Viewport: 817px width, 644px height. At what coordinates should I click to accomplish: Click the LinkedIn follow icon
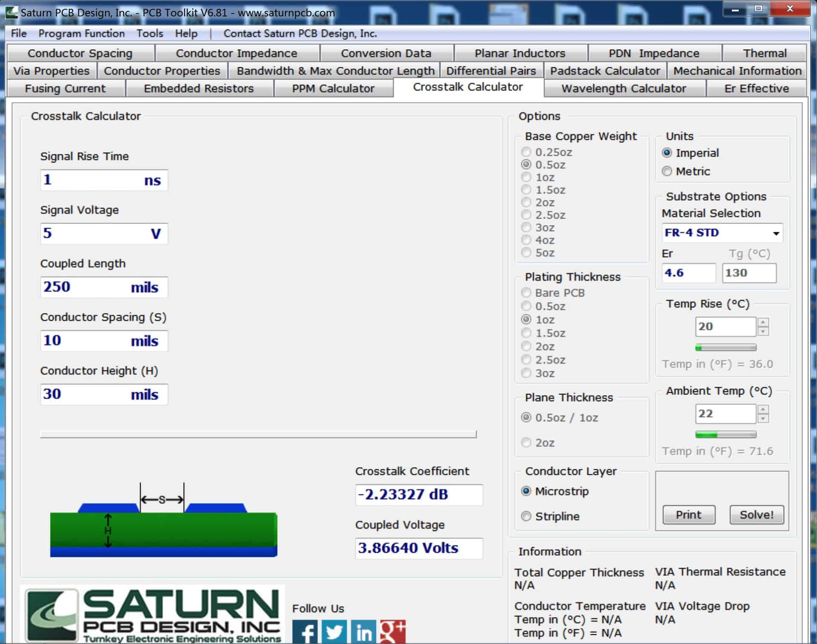(364, 633)
